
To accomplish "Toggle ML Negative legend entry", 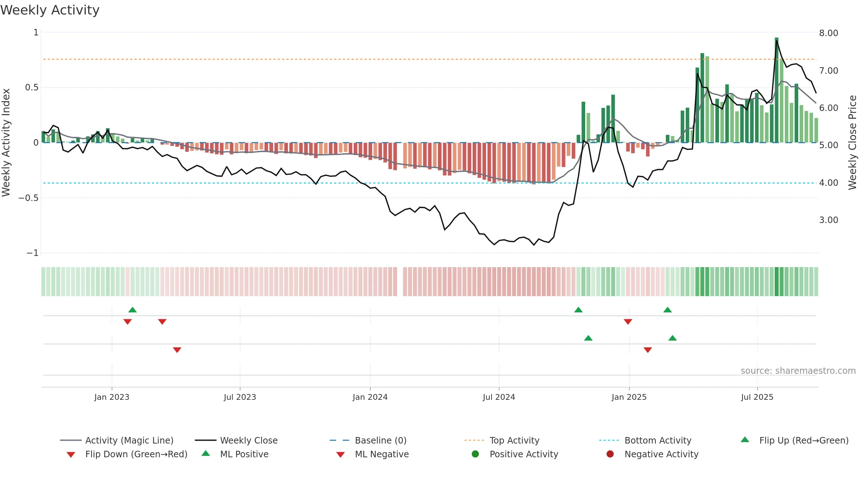I will [x=373, y=454].
